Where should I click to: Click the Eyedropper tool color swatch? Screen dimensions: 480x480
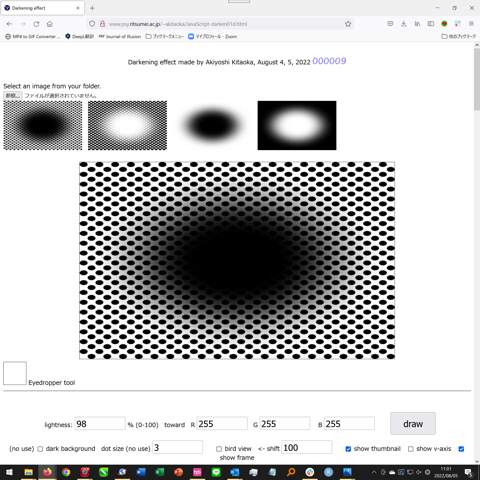point(15,373)
